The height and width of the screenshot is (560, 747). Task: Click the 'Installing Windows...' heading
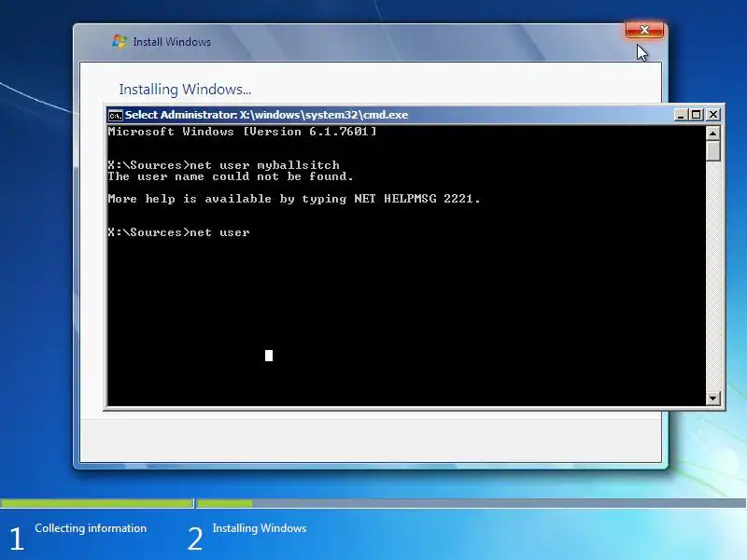pyautogui.click(x=185, y=90)
